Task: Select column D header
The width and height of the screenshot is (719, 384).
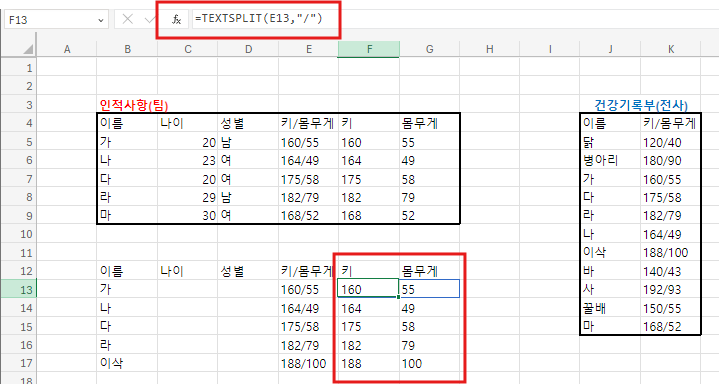Action: point(249,50)
